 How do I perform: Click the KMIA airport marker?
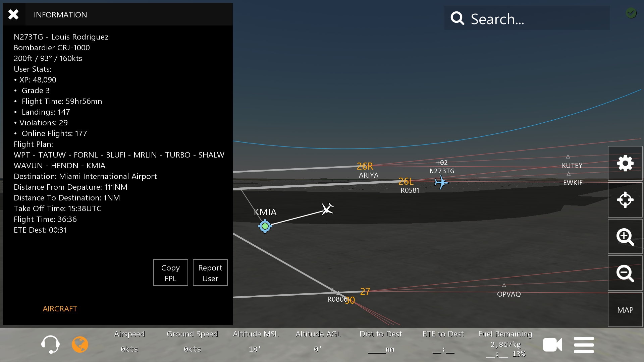coord(265,226)
